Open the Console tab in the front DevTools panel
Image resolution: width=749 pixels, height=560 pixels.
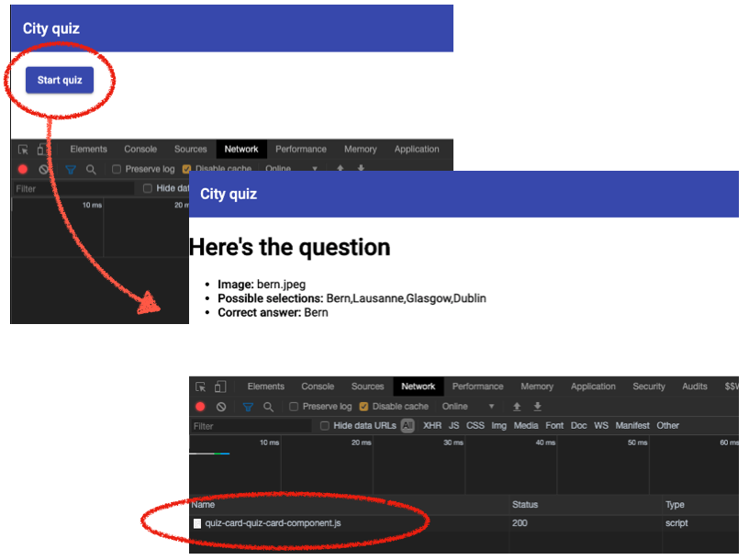318,386
